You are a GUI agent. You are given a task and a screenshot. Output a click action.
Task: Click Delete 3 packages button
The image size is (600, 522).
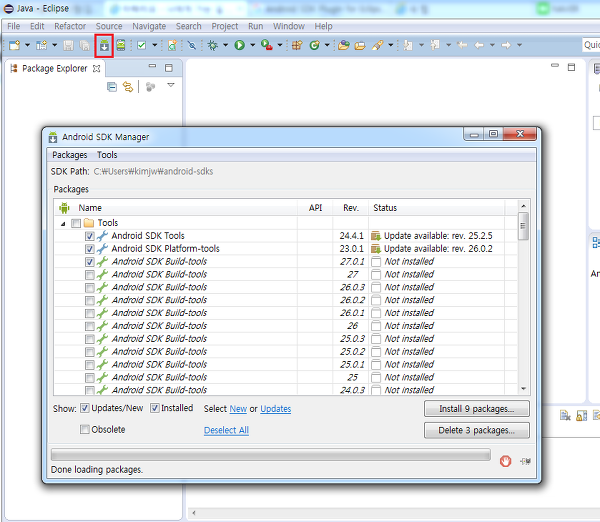[477, 430]
